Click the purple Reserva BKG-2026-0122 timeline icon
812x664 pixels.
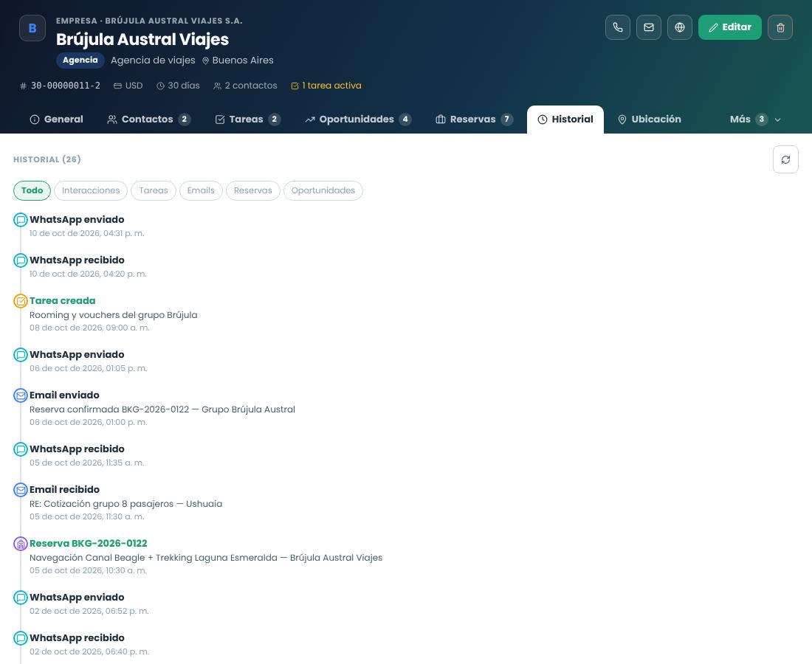pyautogui.click(x=20, y=544)
